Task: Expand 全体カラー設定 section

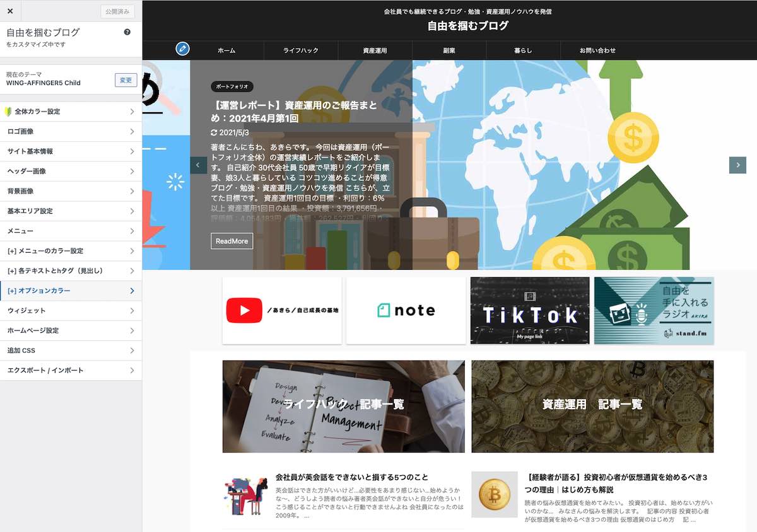Action: pyautogui.click(x=71, y=112)
